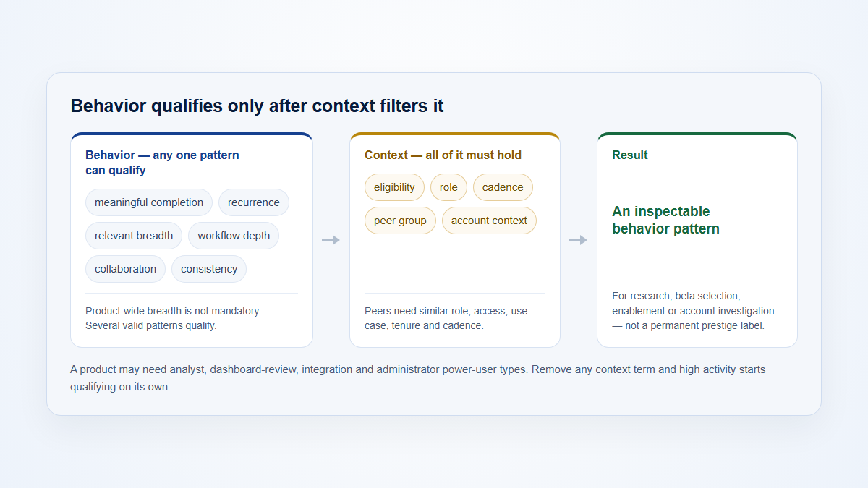The height and width of the screenshot is (488, 868).
Task: Click the footer paragraph about power-user types
Action: [417, 378]
